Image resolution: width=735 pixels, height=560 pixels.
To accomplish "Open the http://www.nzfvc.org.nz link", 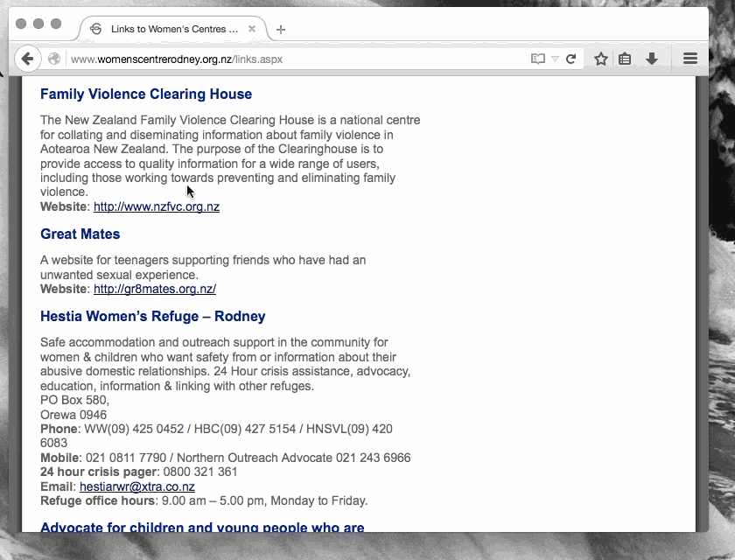I will (157, 206).
